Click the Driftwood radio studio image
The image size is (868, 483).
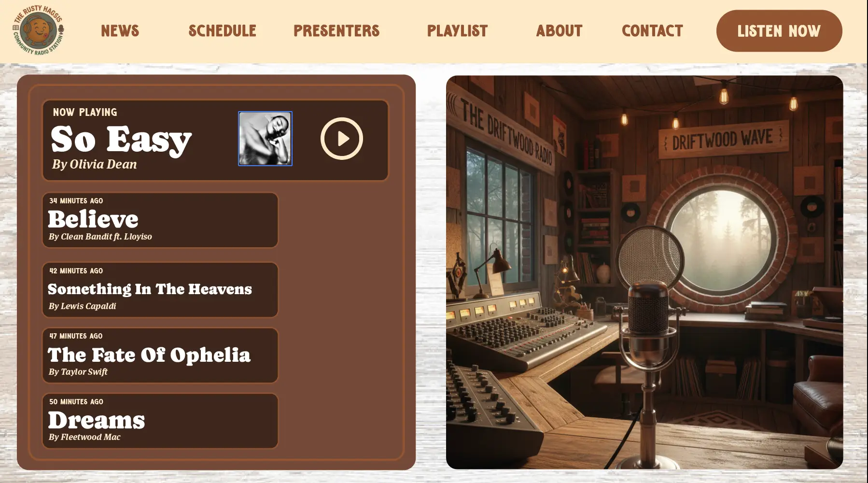tap(644, 272)
